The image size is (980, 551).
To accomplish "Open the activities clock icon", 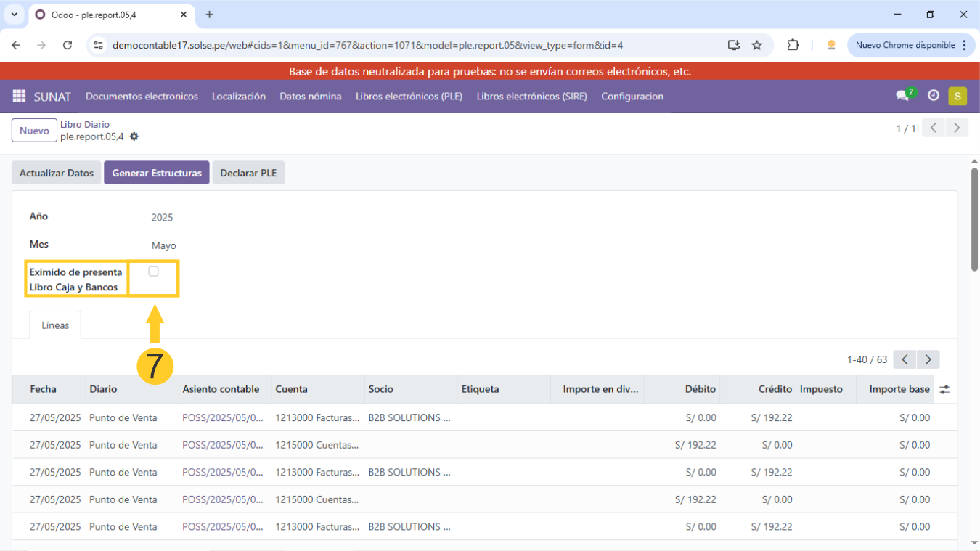I will click(x=934, y=96).
